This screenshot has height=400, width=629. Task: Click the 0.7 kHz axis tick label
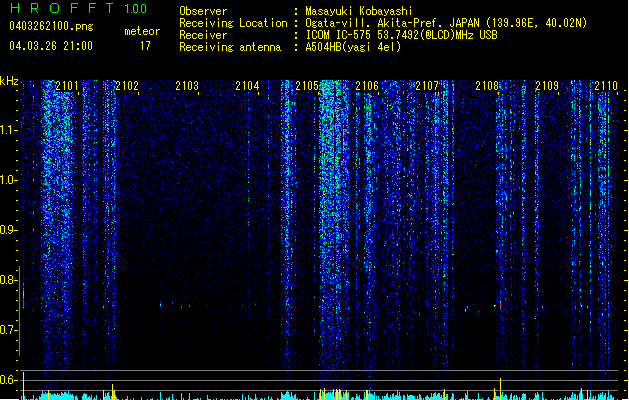click(x=9, y=330)
